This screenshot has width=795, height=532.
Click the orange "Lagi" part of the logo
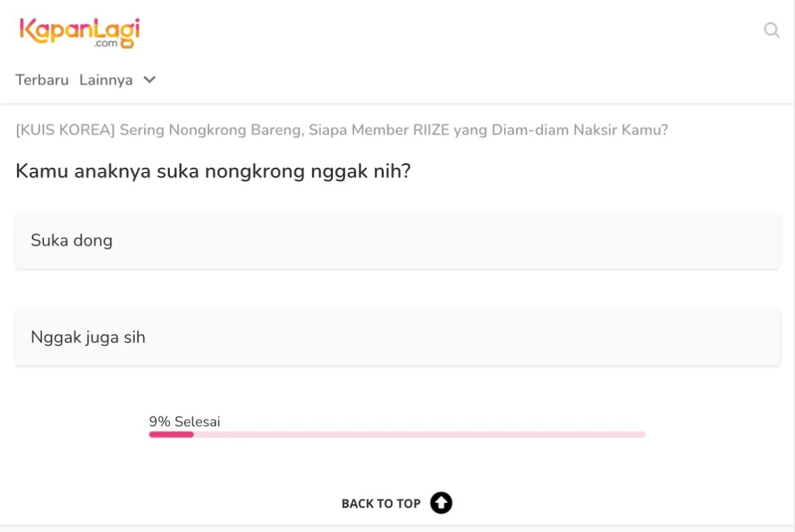pyautogui.click(x=116, y=30)
